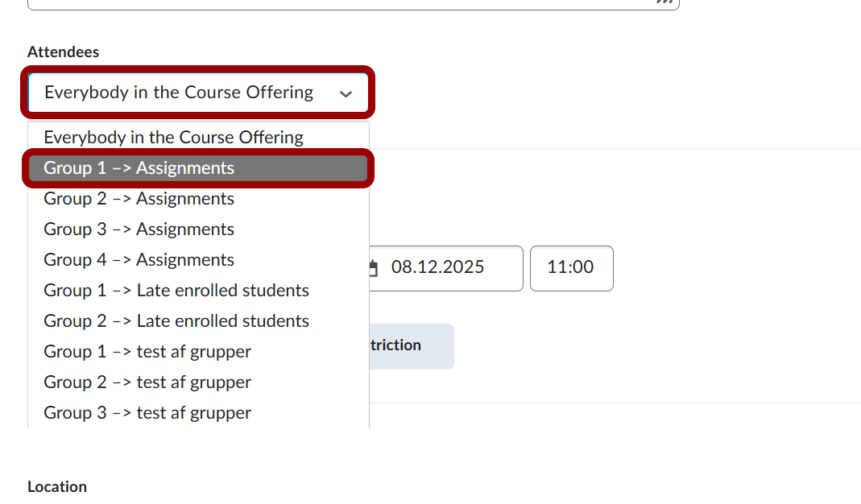Focus the text area above Attendees

(x=322, y=3)
